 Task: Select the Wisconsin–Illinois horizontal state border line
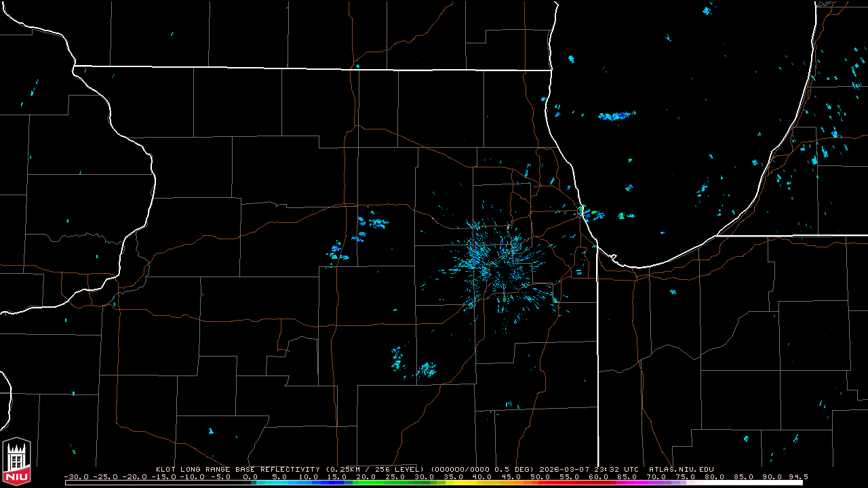(x=312, y=68)
